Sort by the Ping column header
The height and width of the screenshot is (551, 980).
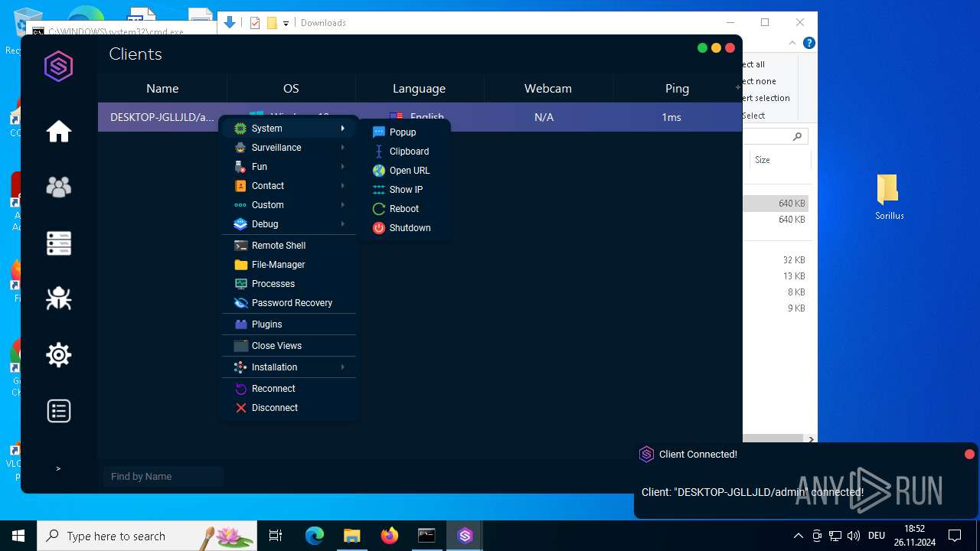click(677, 89)
